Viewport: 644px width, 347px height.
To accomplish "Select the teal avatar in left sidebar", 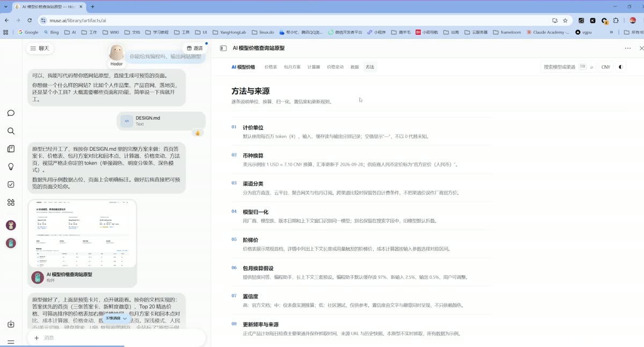I will coord(11,243).
